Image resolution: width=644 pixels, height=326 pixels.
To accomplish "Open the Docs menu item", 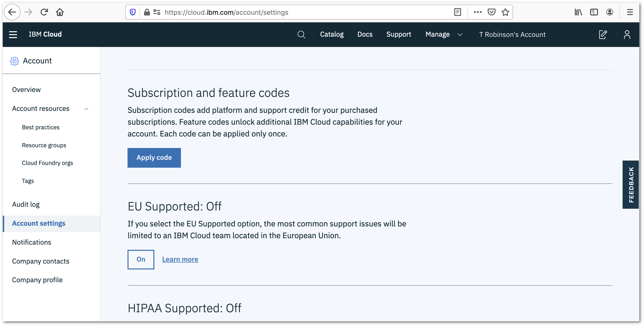I will (365, 34).
